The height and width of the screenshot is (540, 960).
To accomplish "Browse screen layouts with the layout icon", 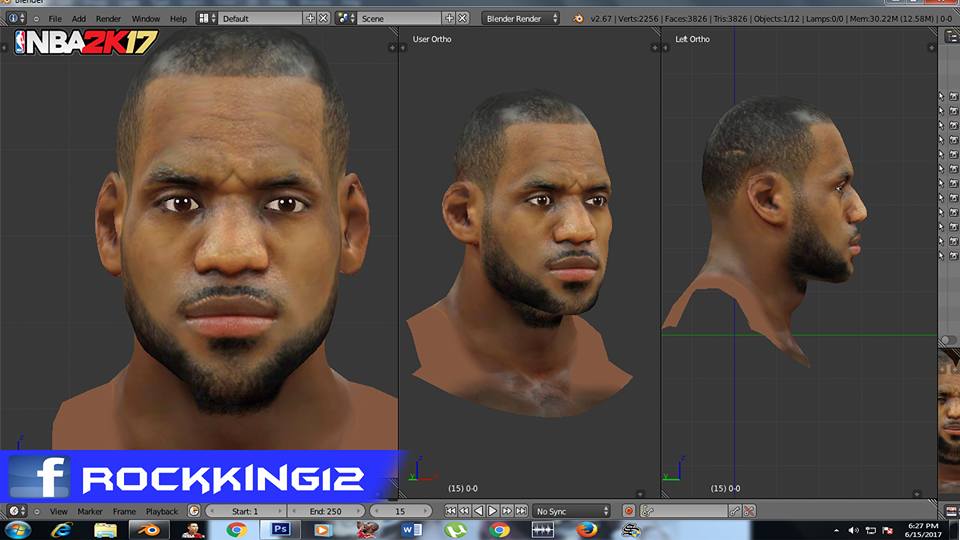I will 207,18.
